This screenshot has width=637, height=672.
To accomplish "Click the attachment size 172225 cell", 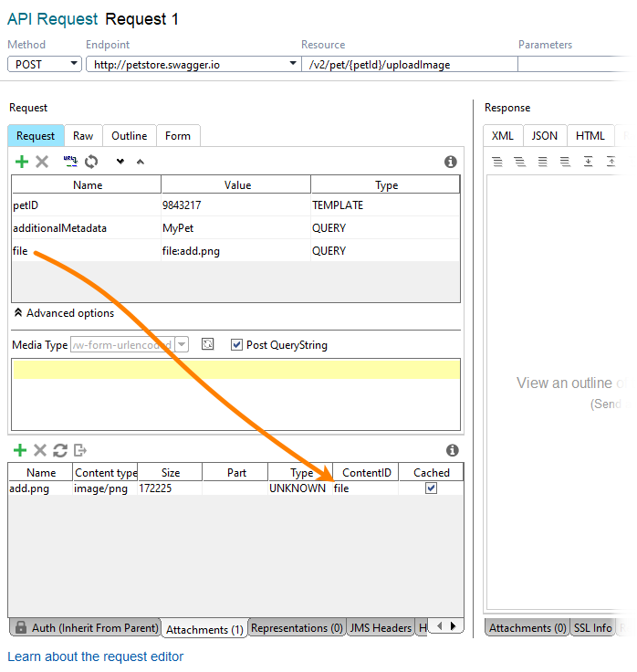I will [170, 488].
